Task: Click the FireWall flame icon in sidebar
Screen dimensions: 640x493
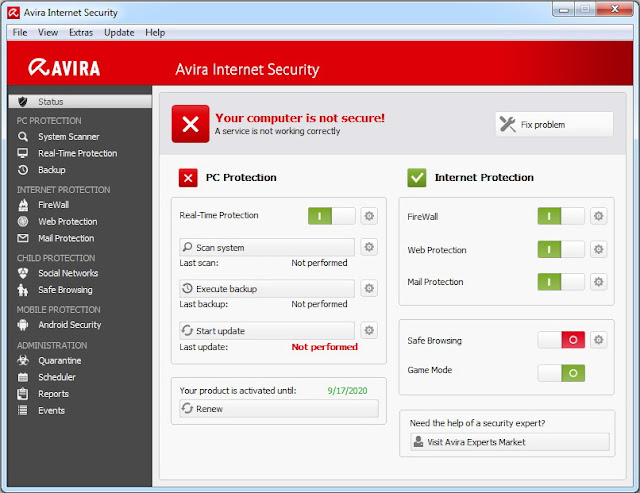Action: (x=23, y=205)
